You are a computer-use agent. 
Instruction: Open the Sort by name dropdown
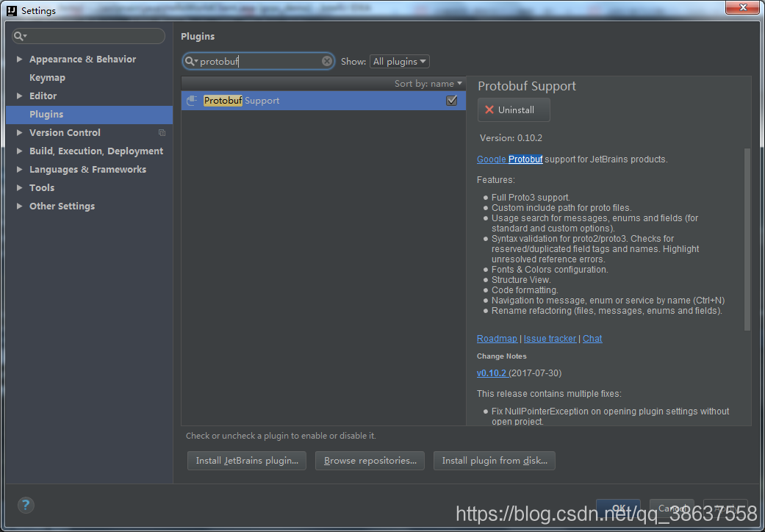pyautogui.click(x=428, y=84)
